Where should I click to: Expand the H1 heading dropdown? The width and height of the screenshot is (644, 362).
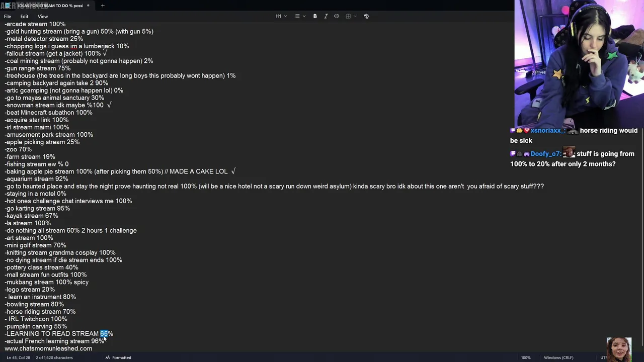tap(281, 16)
